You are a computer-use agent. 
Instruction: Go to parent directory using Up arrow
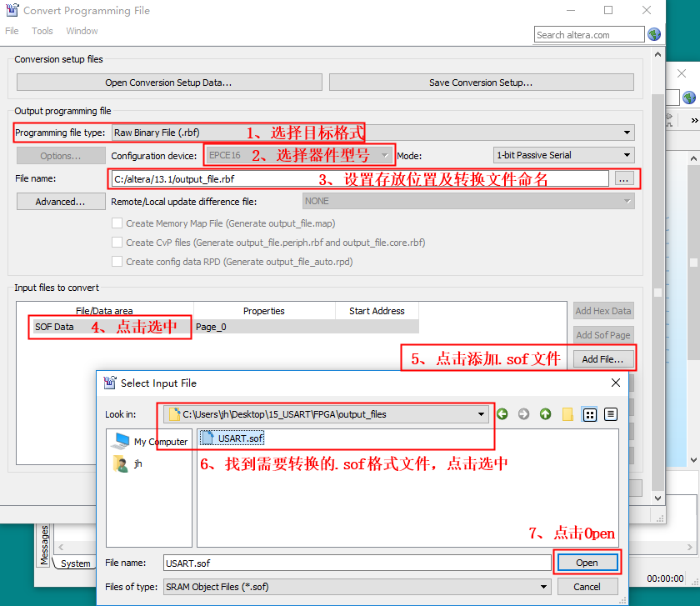(x=545, y=414)
